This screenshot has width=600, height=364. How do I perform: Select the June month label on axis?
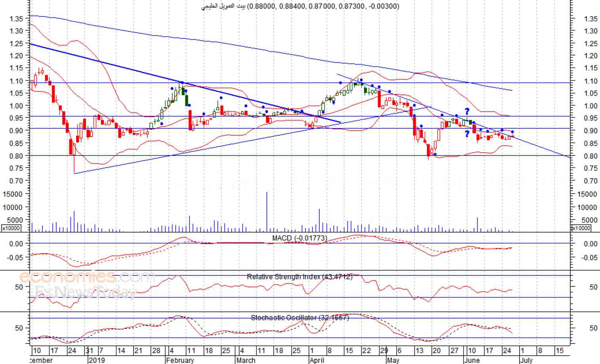(x=472, y=360)
